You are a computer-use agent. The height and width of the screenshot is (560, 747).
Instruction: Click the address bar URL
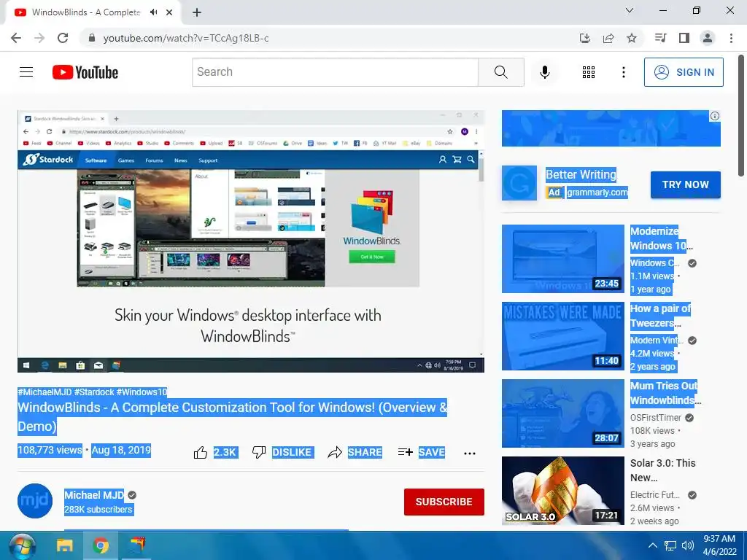pos(186,38)
